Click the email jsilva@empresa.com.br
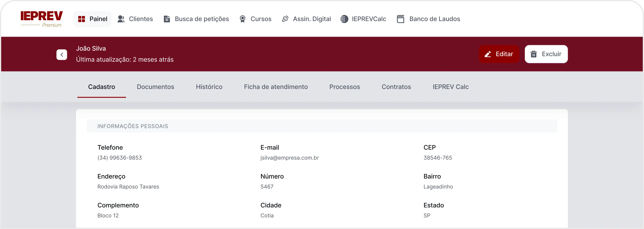 (x=290, y=158)
